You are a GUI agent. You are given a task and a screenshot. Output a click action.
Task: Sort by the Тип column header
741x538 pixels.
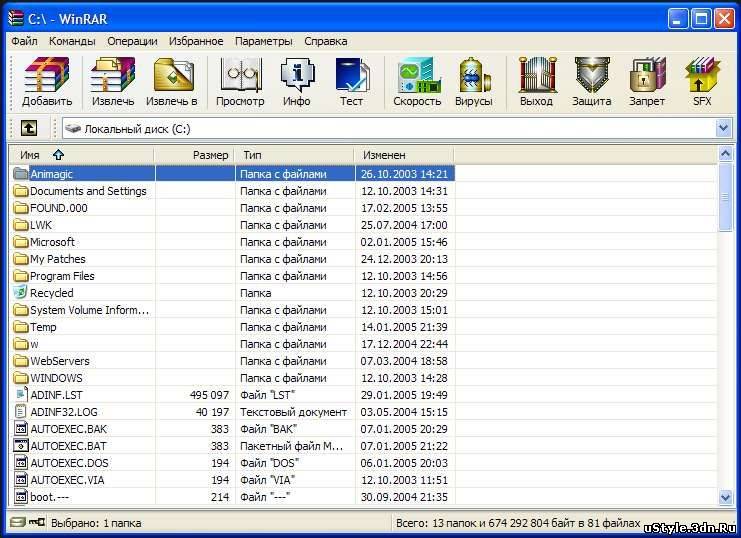point(294,155)
